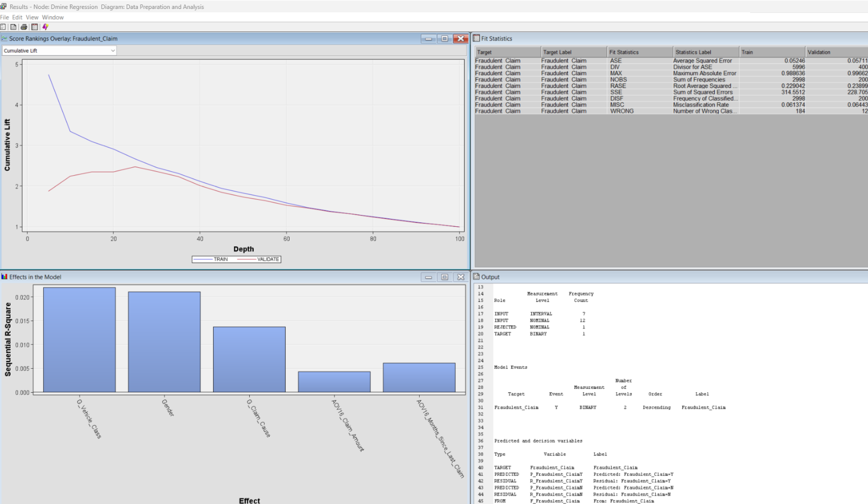The height and width of the screenshot is (504, 868).
Task: Click the red table view toolbar icon
Action: pos(34,27)
